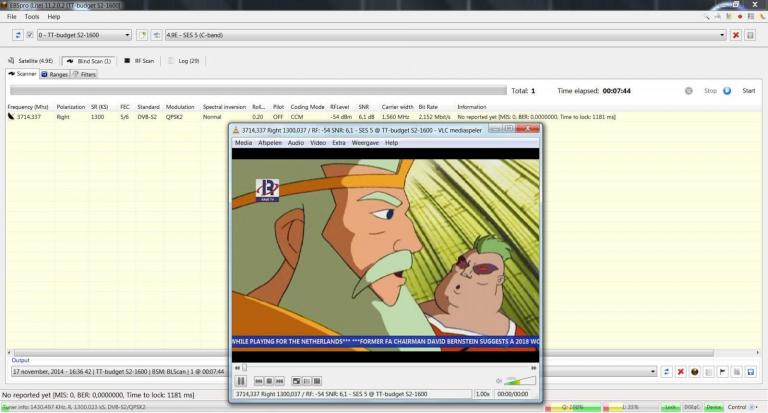Viewport: 768px width, 413px height.
Task: Adjust the VLC volume slider
Action: coord(519,380)
